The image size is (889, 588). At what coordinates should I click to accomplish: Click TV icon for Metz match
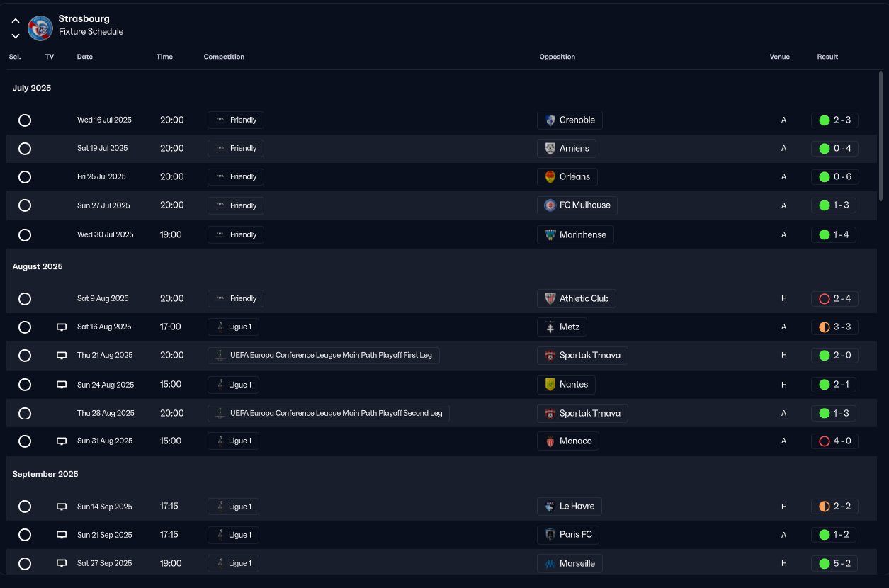(62, 327)
